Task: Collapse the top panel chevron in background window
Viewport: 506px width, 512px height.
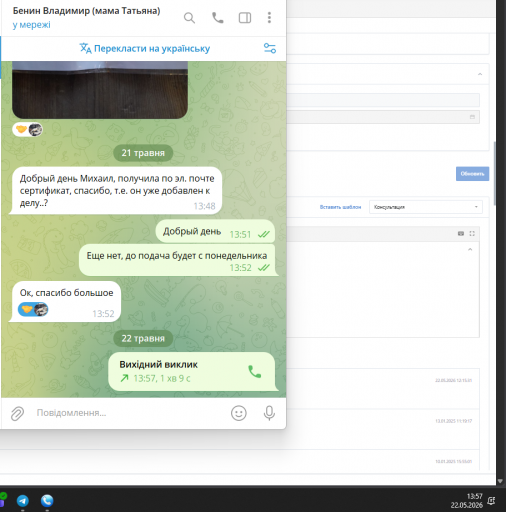Action: (480, 74)
